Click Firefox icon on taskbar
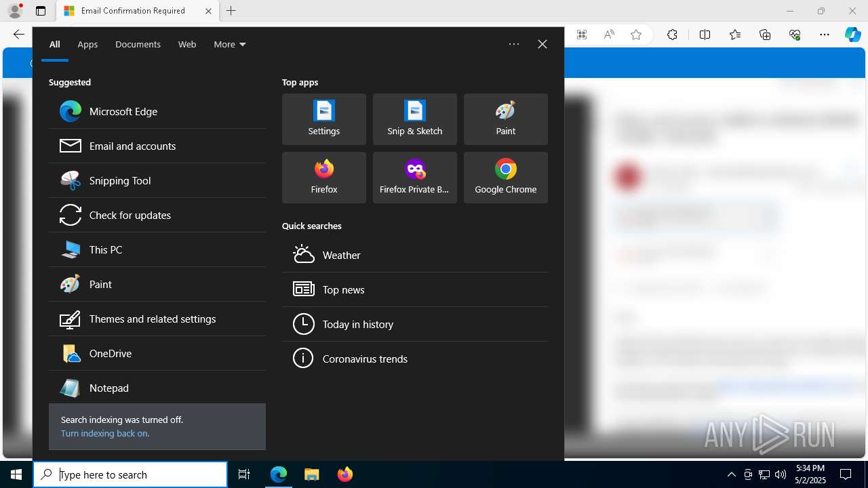This screenshot has height=488, width=868. coord(345,474)
